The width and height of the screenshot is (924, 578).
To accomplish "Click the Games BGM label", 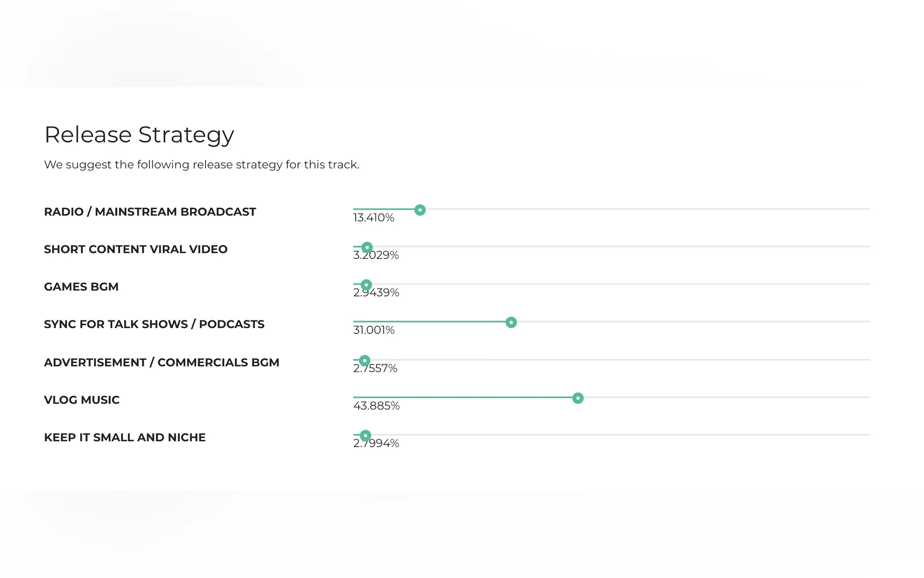I will pos(81,287).
